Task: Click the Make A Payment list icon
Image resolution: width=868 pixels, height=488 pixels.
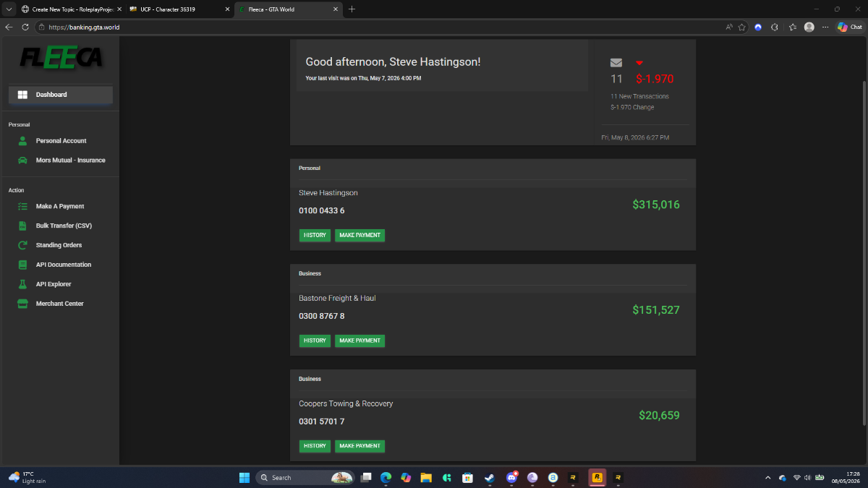Action: click(x=22, y=207)
